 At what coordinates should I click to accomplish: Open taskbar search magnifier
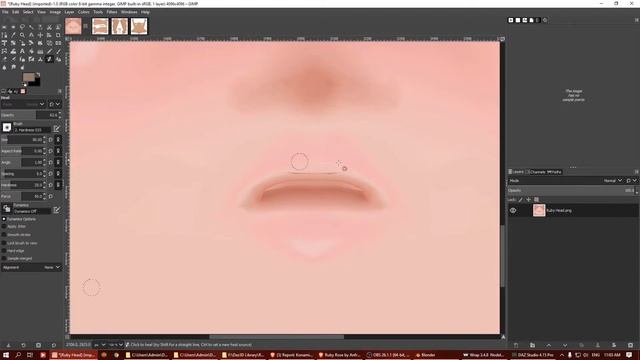pyautogui.click(x=18, y=355)
